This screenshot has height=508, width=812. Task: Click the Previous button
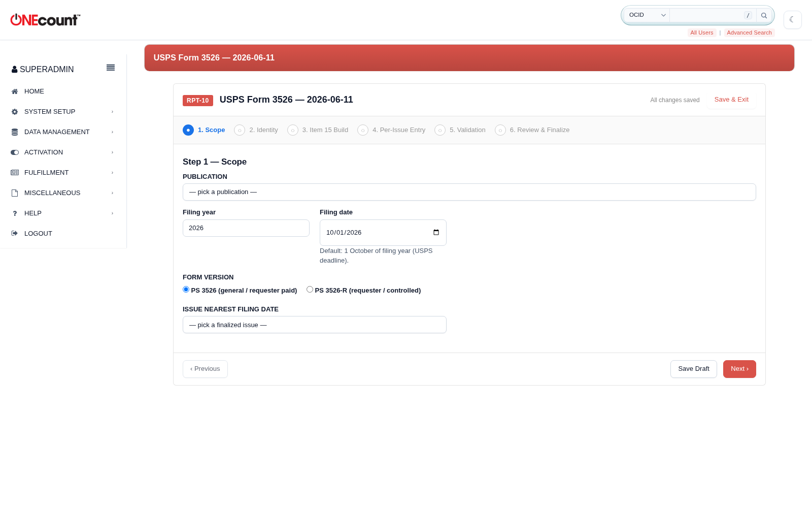pyautogui.click(x=205, y=369)
